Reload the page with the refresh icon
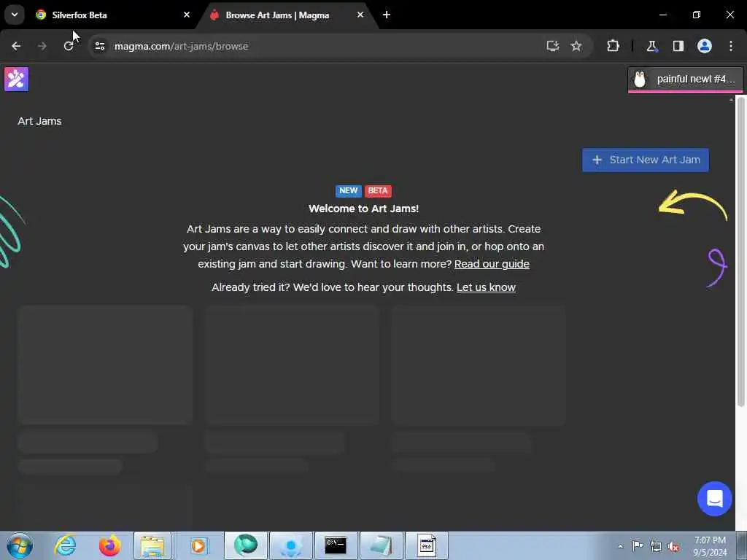Image resolution: width=747 pixels, height=560 pixels. [x=69, y=46]
